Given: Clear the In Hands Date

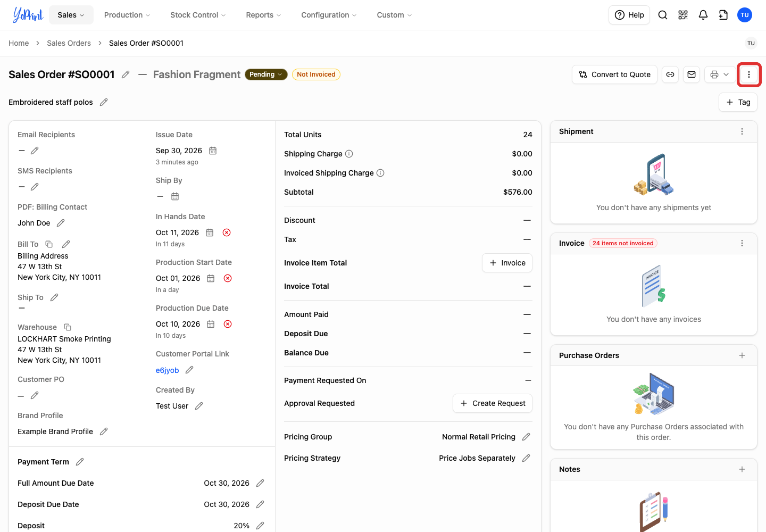Looking at the screenshot, I should (x=227, y=232).
